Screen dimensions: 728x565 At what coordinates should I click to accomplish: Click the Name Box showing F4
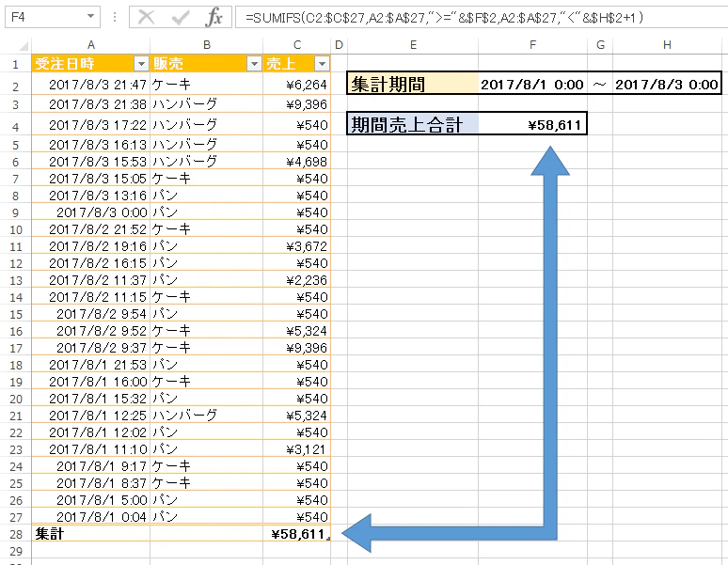tap(45, 18)
